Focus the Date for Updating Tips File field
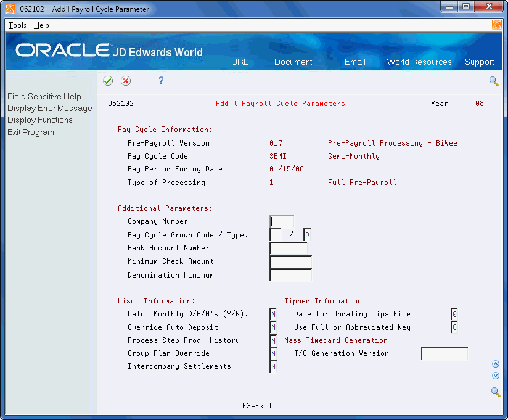The image size is (508, 420). [454, 314]
